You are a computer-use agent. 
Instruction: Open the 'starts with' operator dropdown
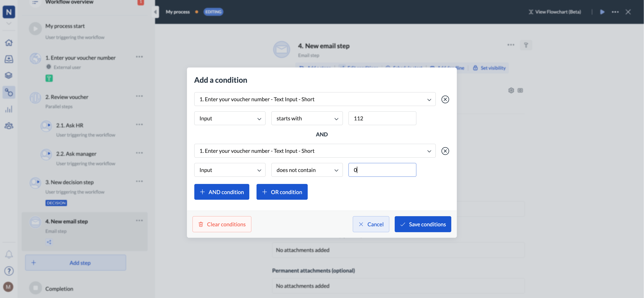(307, 118)
